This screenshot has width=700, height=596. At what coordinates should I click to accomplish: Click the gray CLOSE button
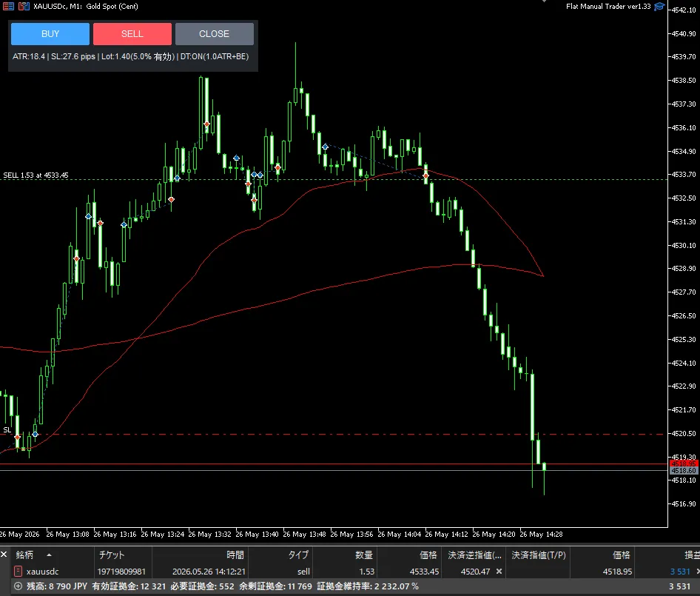click(x=215, y=34)
